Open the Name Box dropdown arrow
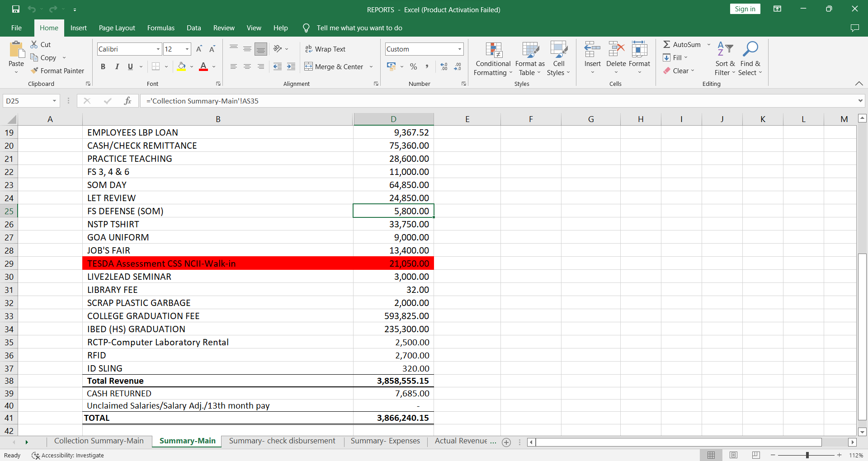Viewport: 868px width, 461px height. 55,101
